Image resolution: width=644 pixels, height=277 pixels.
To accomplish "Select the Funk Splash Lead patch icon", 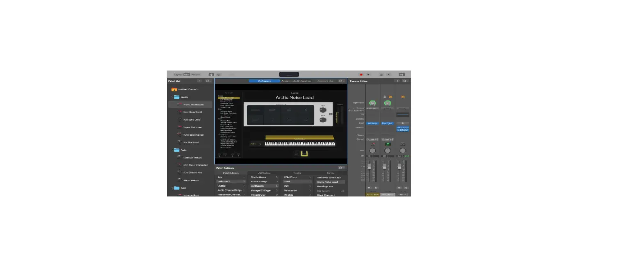I will click(179, 134).
